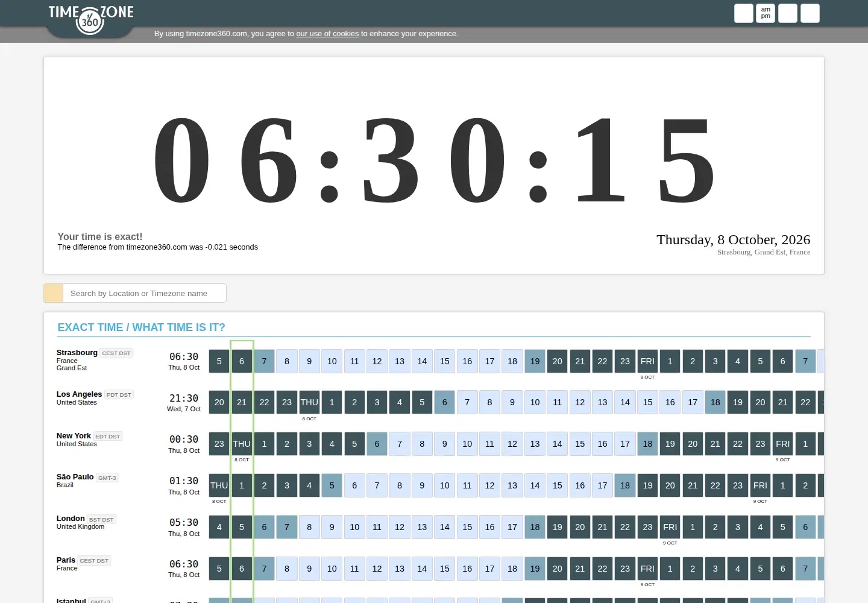This screenshot has height=603, width=868.
Task: Pick hour 14 in the São Paulo row
Action: (x=535, y=485)
